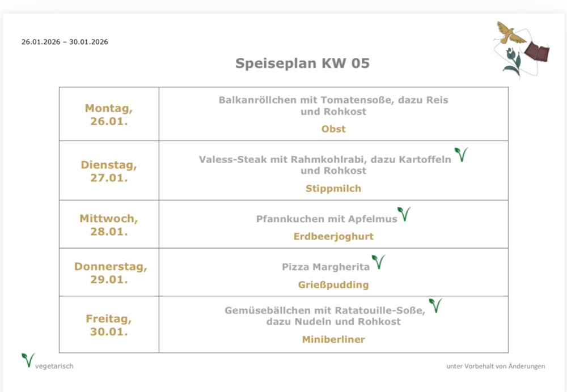Select the Donnerstag, 29.01. day cell
Image resolution: width=567 pixels, height=392 pixels.
point(109,272)
